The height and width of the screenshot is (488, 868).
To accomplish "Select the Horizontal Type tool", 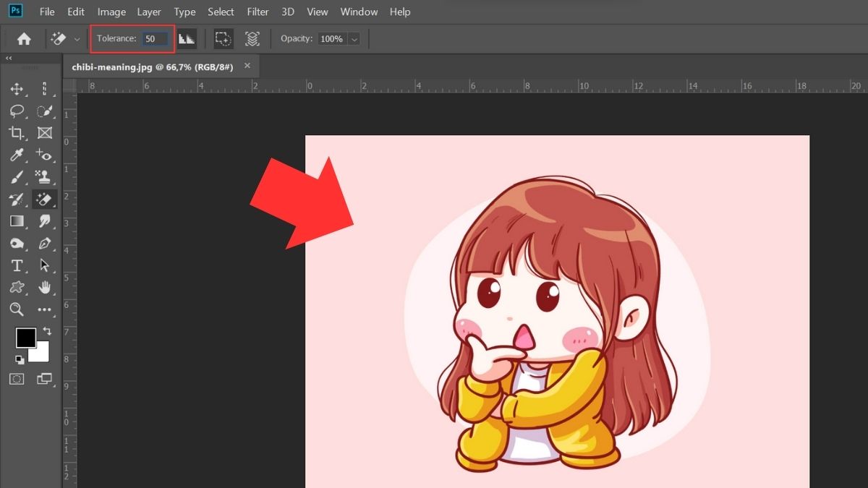I will click(16, 265).
